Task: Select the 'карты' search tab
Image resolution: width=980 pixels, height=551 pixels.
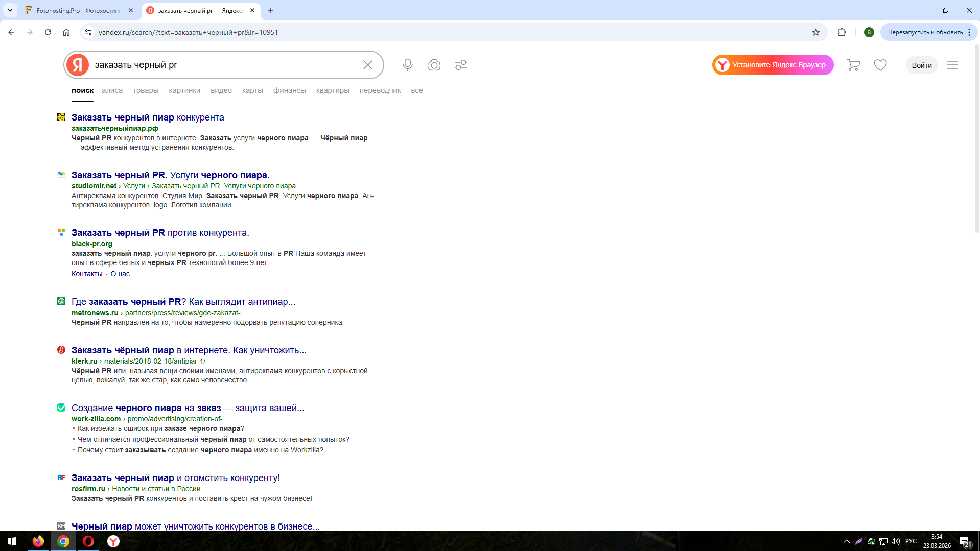Action: click(x=252, y=90)
